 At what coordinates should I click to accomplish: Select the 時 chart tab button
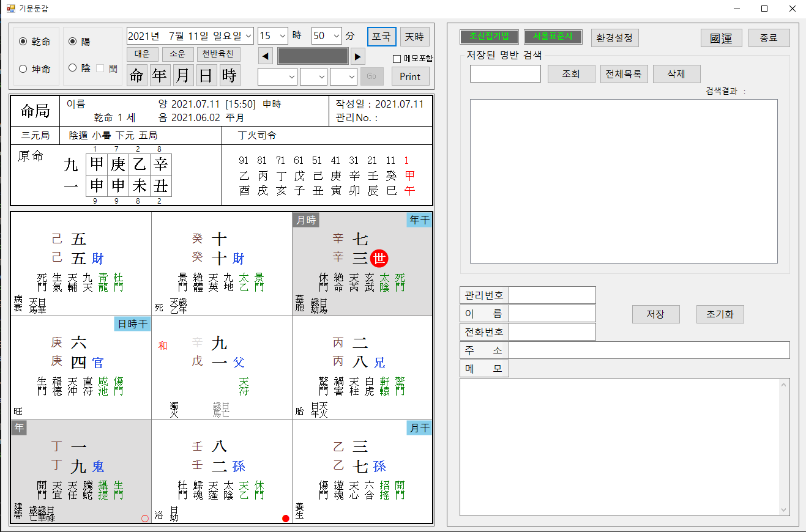click(229, 75)
